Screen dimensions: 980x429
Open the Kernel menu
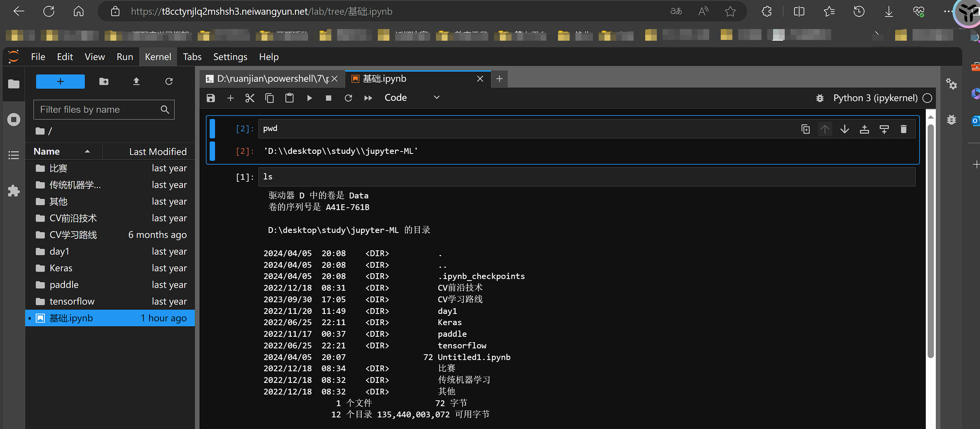click(158, 57)
